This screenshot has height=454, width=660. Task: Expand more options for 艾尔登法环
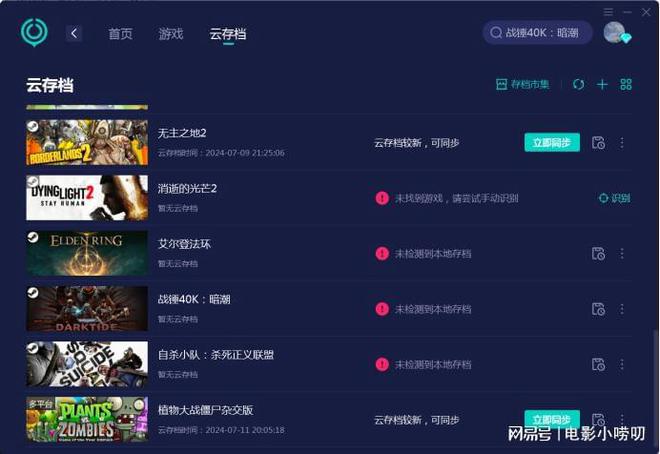(x=622, y=254)
